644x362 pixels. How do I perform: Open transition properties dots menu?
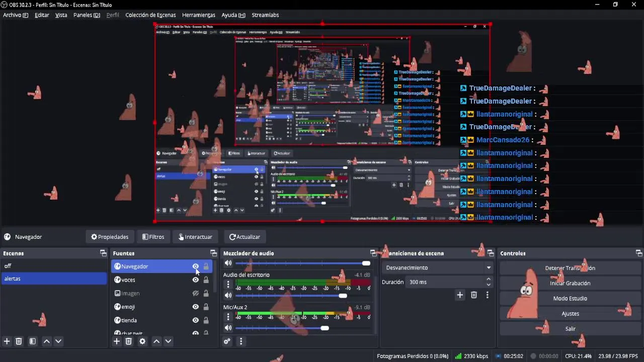[x=487, y=295]
